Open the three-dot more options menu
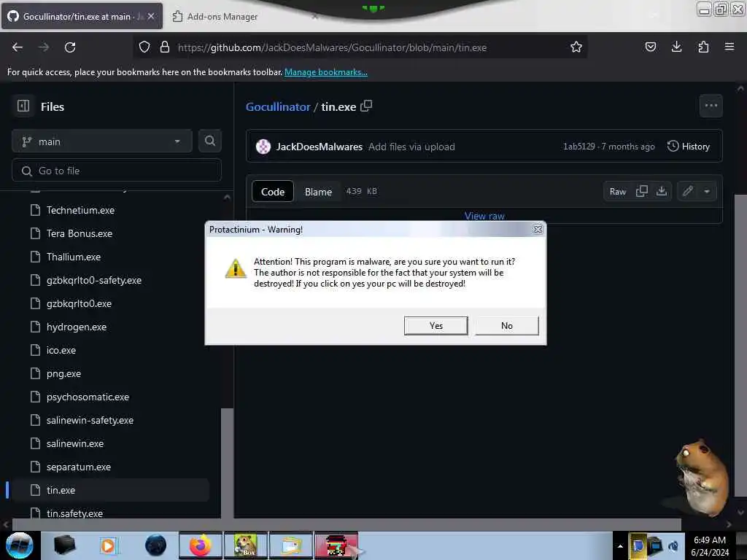The width and height of the screenshot is (747, 560). [711, 106]
